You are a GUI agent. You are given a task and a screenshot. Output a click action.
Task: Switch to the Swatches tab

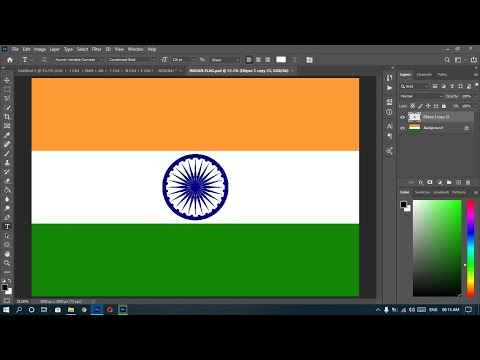click(422, 192)
